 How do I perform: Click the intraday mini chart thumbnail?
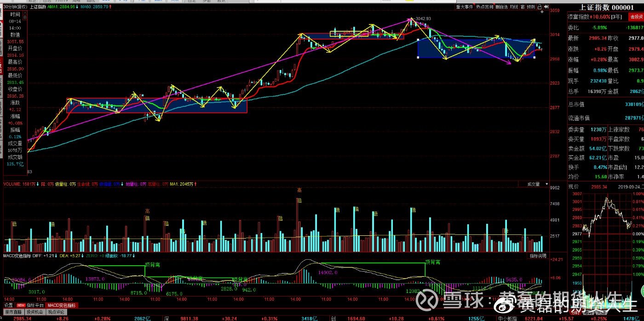605,249
